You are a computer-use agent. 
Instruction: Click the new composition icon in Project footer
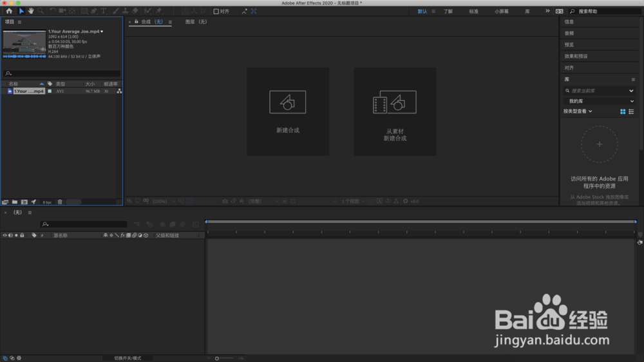[x=24, y=202]
